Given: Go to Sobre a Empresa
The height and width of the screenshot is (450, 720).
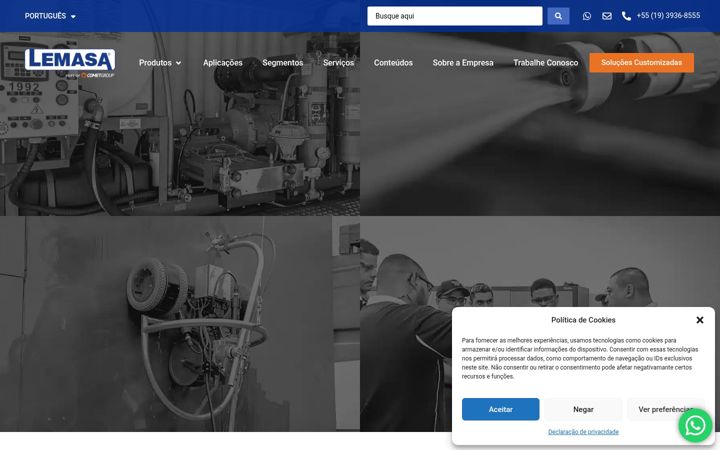Looking at the screenshot, I should point(463,62).
